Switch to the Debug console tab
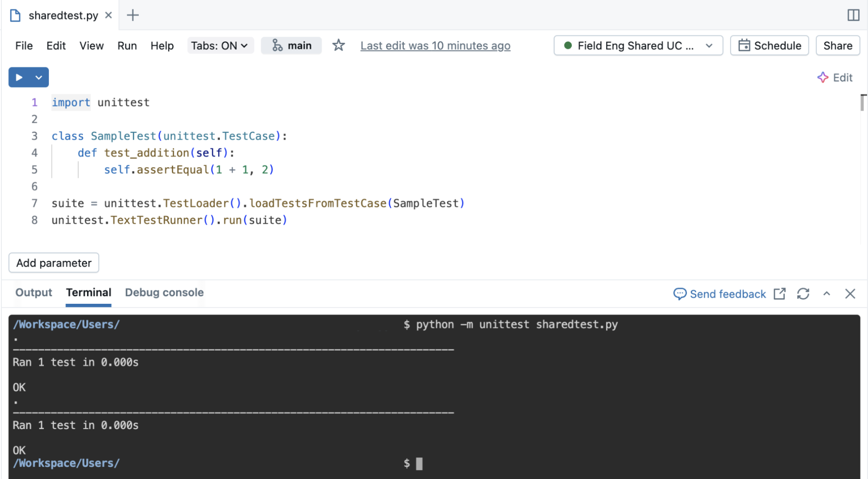The image size is (868, 479). 164,292
